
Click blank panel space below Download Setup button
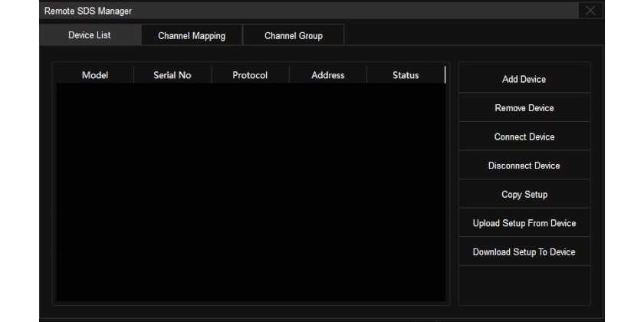tap(524, 284)
